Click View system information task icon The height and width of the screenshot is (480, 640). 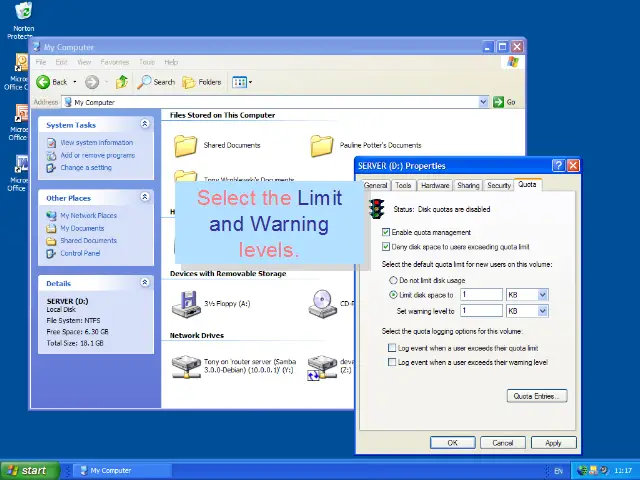pyautogui.click(x=51, y=143)
